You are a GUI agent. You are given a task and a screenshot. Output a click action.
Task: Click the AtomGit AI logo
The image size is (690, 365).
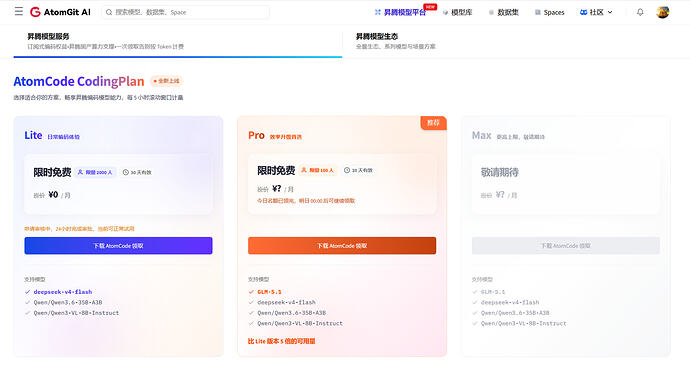pos(60,12)
